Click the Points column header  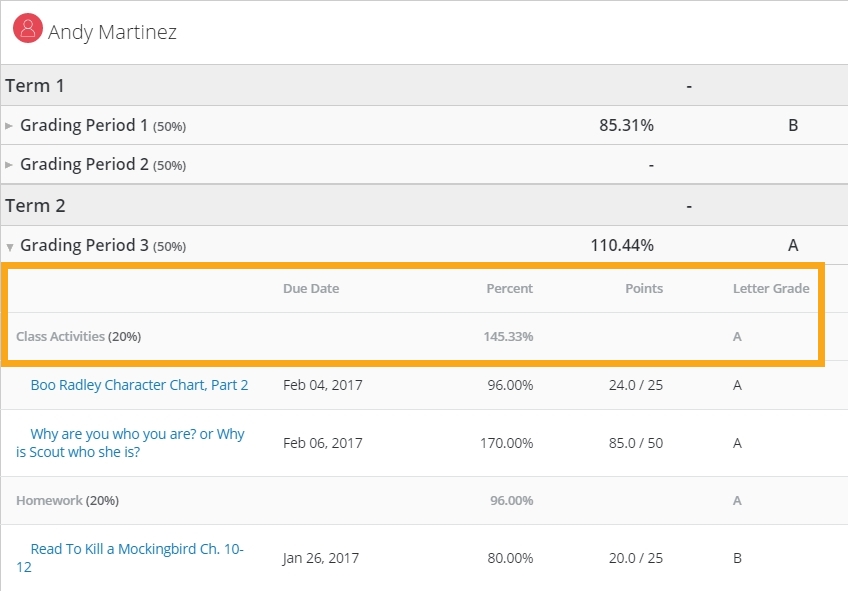(643, 289)
